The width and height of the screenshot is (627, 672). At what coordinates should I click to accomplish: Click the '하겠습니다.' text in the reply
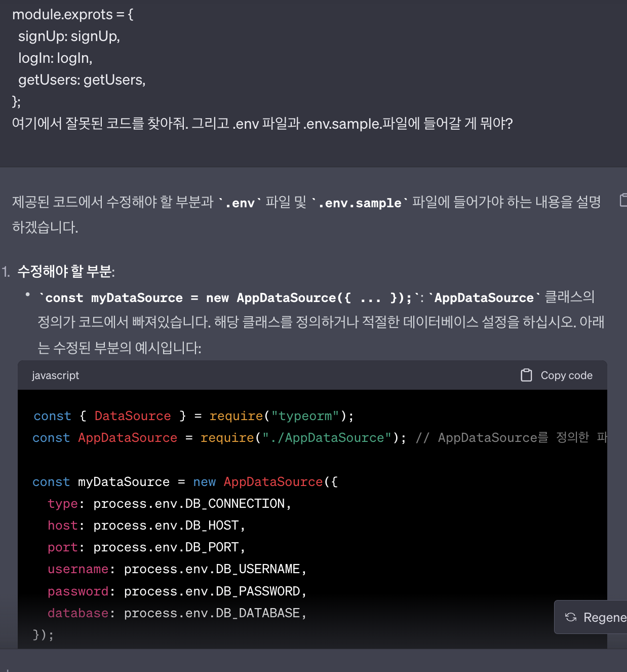coord(46,227)
